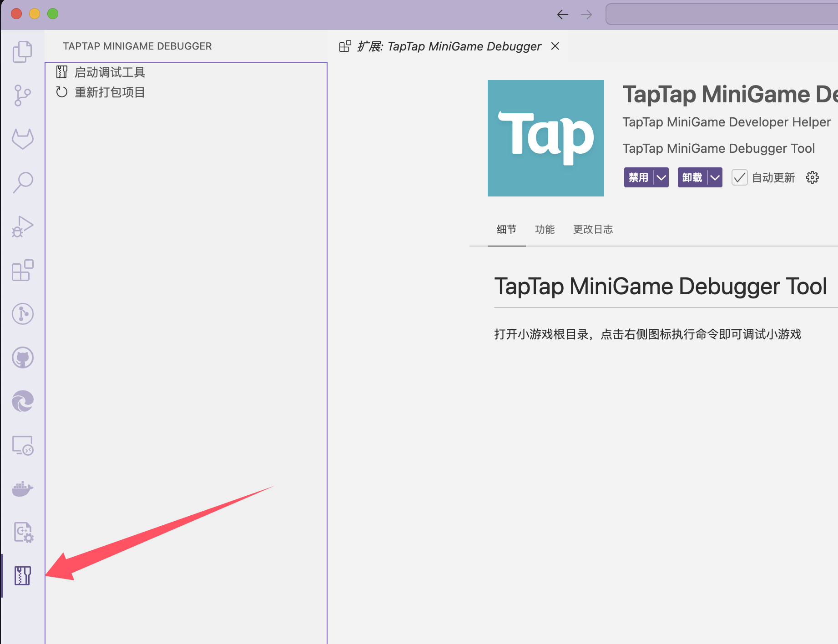The height and width of the screenshot is (644, 838).
Task: Go back with the left arrow
Action: 563,15
